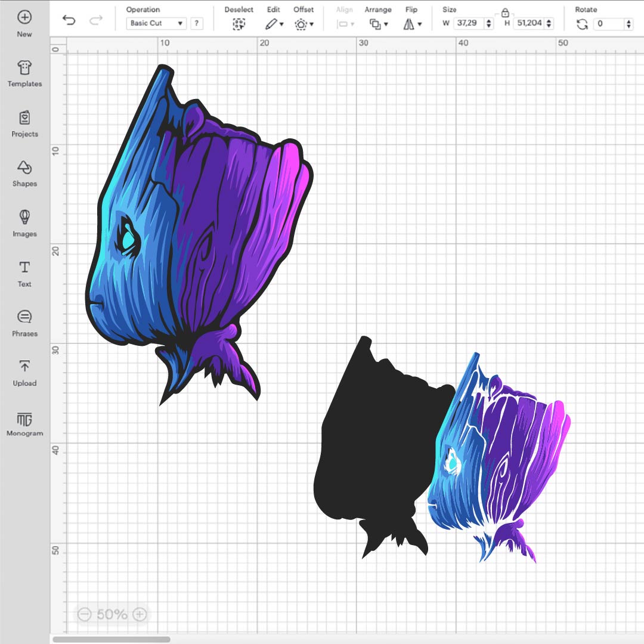Edit the Rotate angle field

click(609, 24)
